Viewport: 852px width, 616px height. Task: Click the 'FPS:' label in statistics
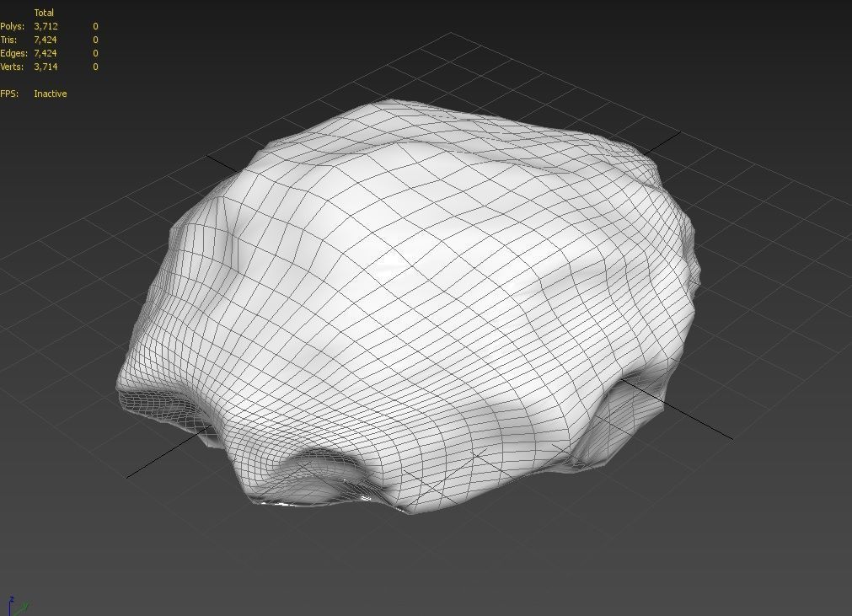[x=9, y=94]
